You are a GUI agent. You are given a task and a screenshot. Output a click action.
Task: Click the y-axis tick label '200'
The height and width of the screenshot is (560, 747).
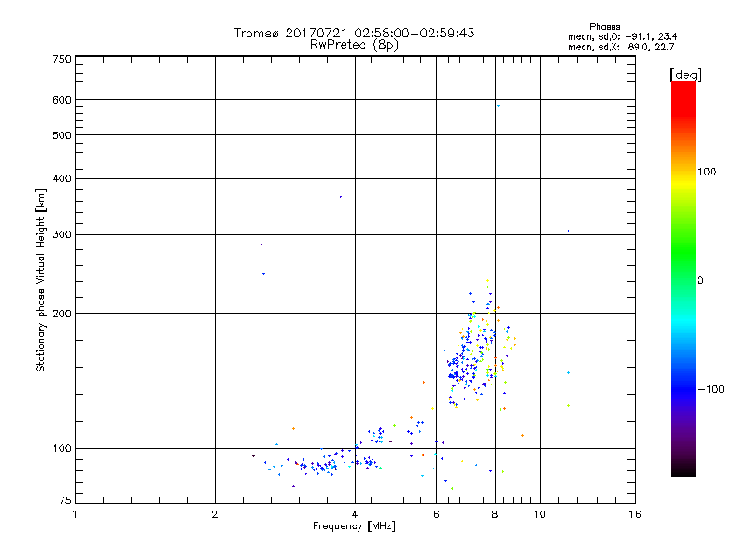click(62, 314)
